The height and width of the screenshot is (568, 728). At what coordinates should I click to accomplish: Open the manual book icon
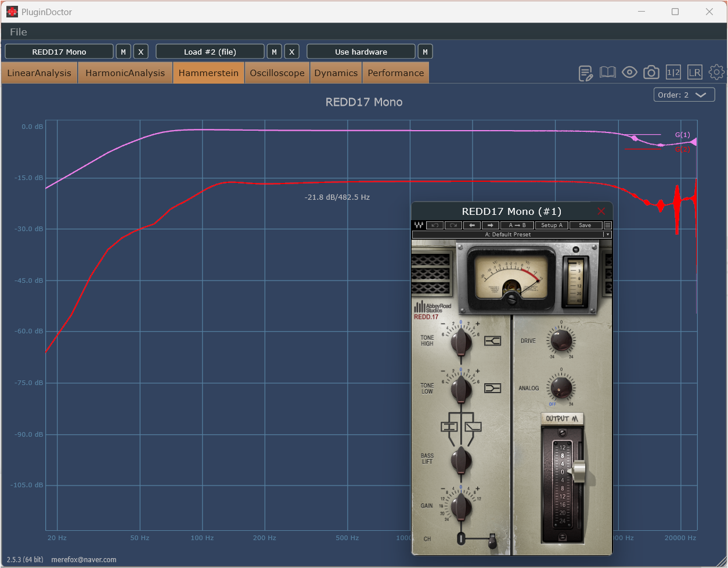607,73
